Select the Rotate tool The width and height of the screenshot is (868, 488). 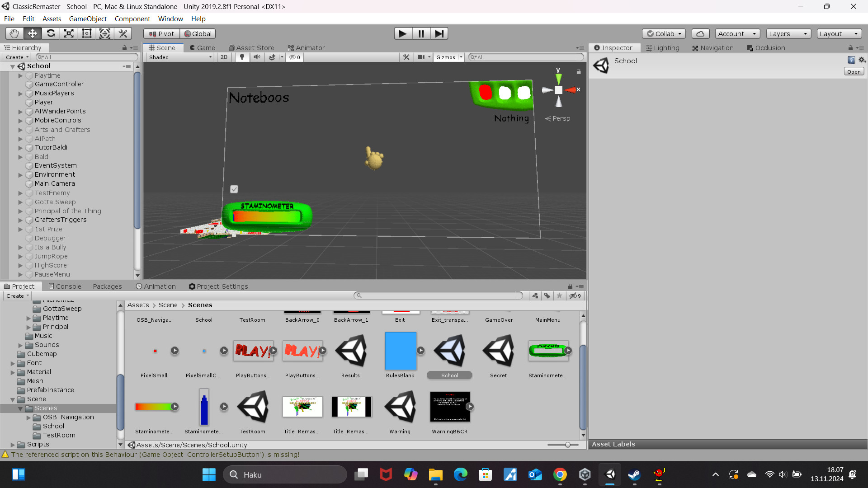51,33
